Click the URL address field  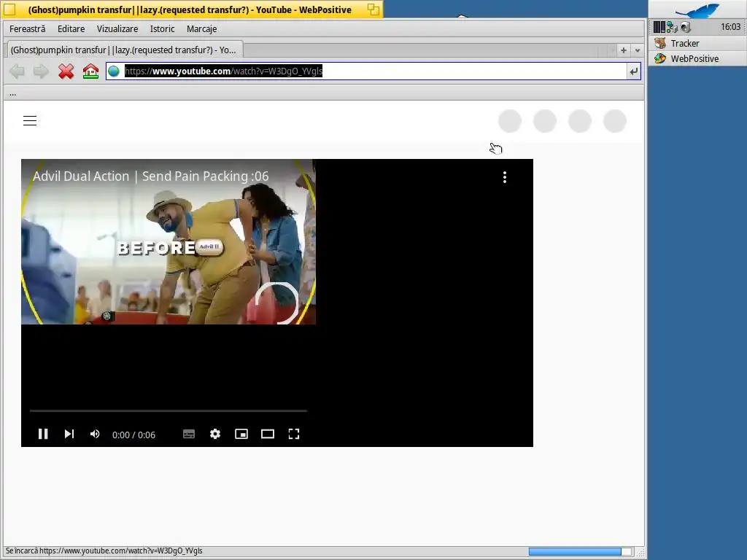tap(374, 71)
